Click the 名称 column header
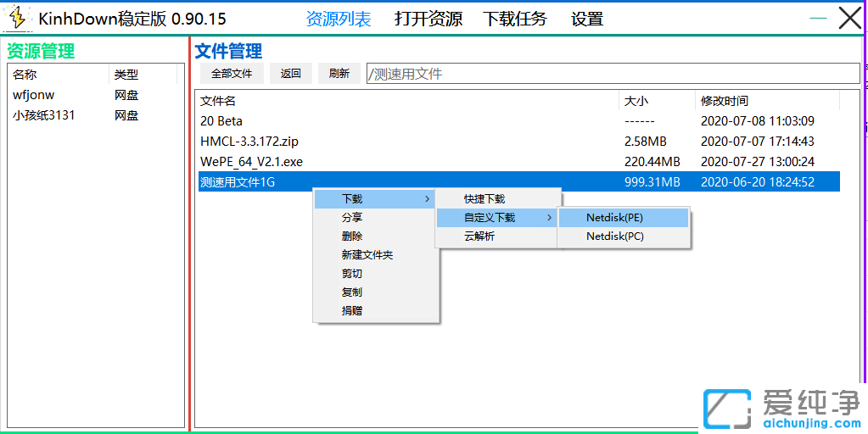Viewport: 868px width, 434px height. pos(59,74)
